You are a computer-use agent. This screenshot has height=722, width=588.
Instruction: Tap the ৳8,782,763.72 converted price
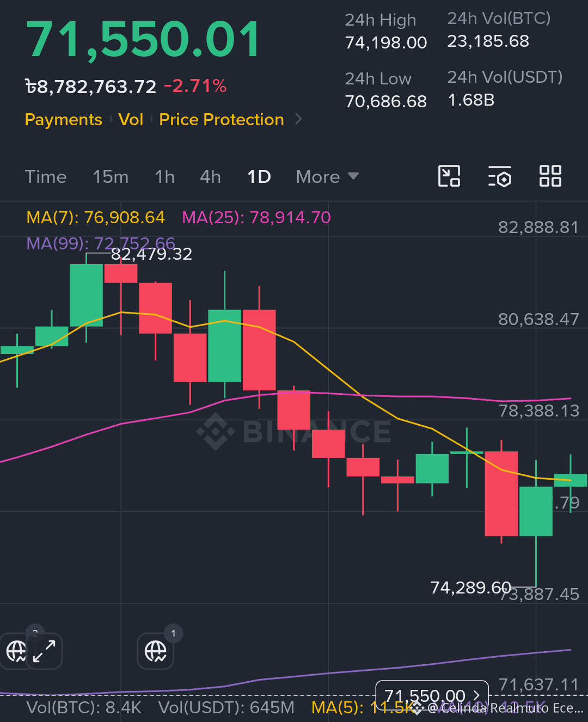tap(91, 86)
